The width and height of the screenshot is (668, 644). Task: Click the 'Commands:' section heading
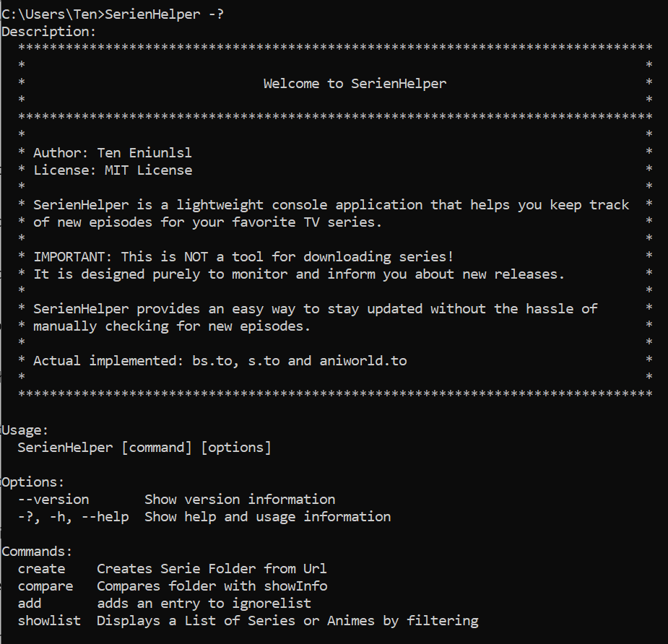[37, 552]
